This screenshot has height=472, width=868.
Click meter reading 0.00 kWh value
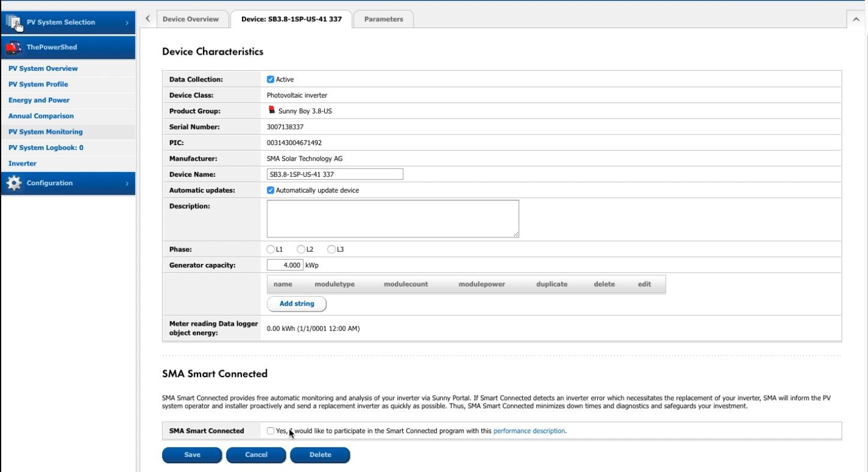313,329
